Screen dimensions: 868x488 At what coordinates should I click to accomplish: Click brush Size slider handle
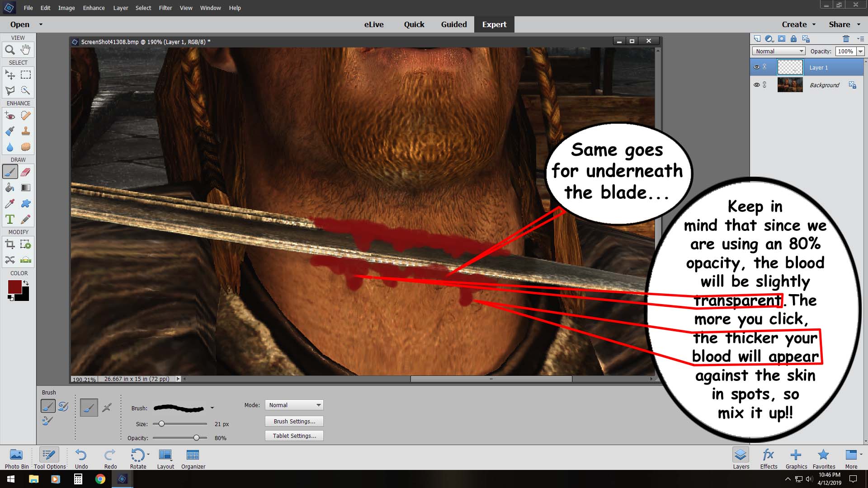161,424
